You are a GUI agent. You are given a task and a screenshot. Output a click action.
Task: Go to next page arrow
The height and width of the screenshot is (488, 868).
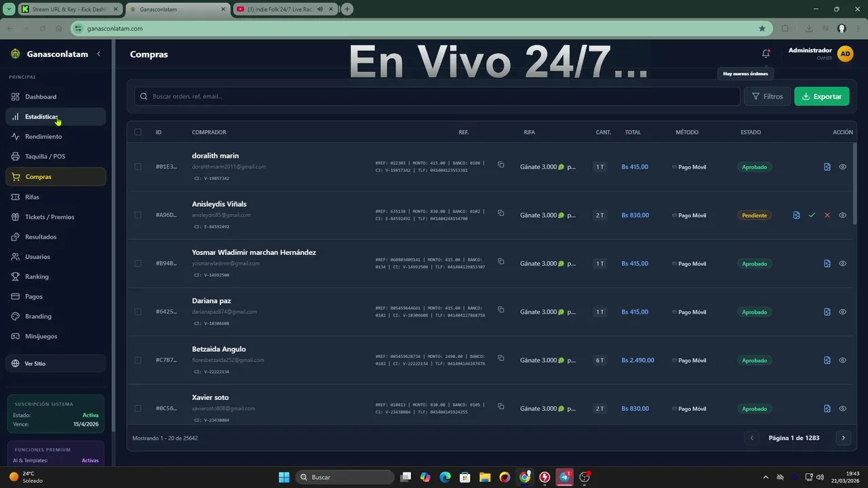(843, 438)
